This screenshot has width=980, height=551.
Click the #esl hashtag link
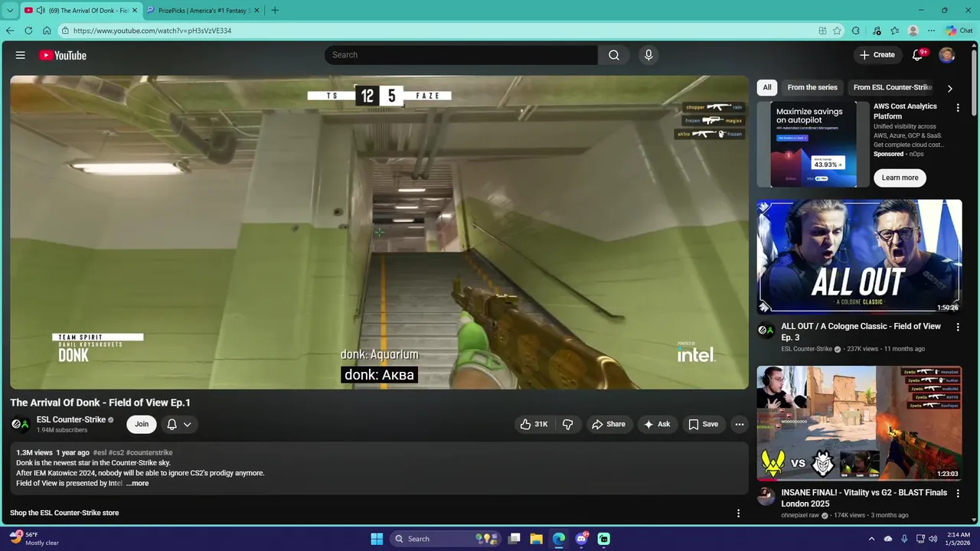100,453
